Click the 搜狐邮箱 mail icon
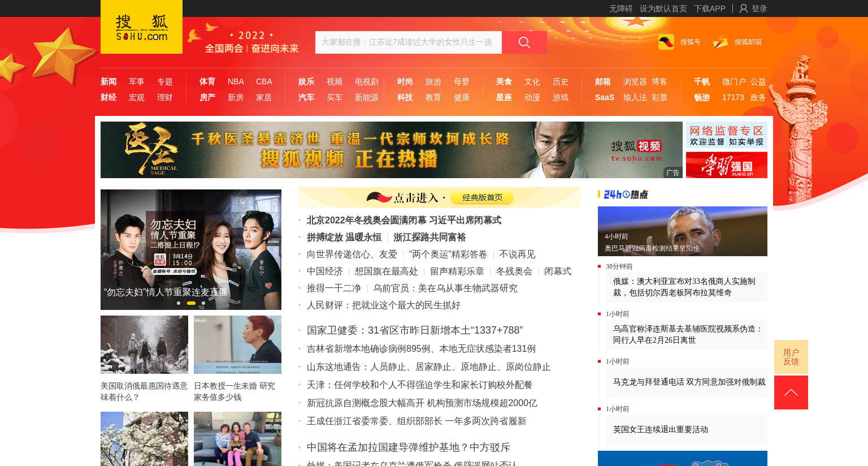 click(x=721, y=42)
